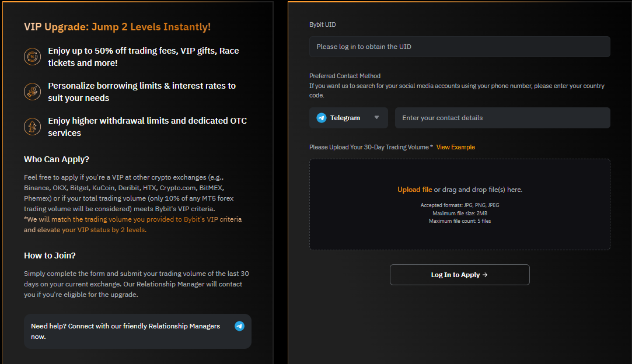
Task: Focus the 'Enter your contact details' field
Action: click(502, 118)
